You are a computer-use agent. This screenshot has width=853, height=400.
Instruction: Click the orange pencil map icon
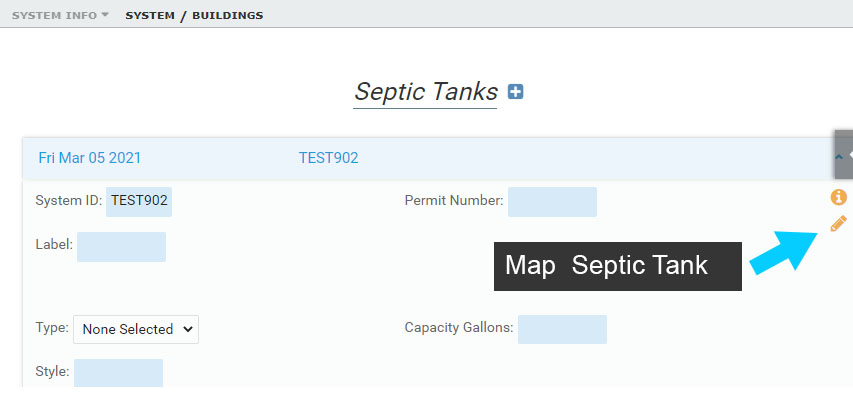click(838, 223)
